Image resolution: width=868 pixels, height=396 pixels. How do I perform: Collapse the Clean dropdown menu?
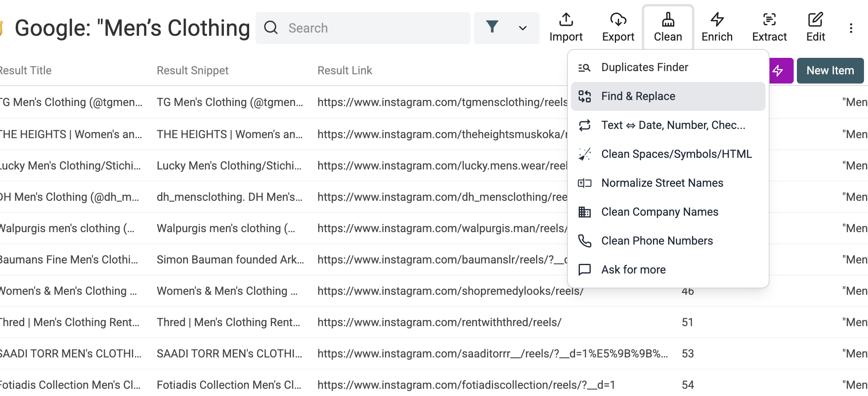(x=668, y=27)
